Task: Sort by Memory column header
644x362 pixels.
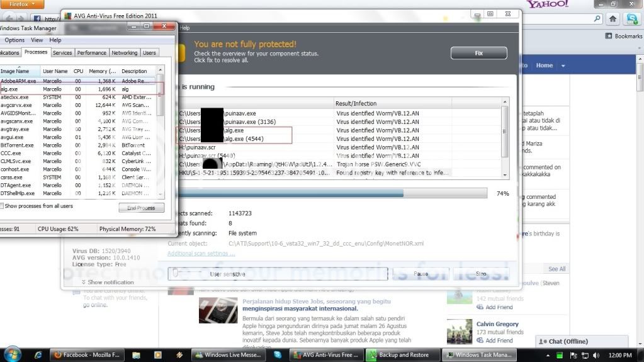Action: tap(102, 71)
